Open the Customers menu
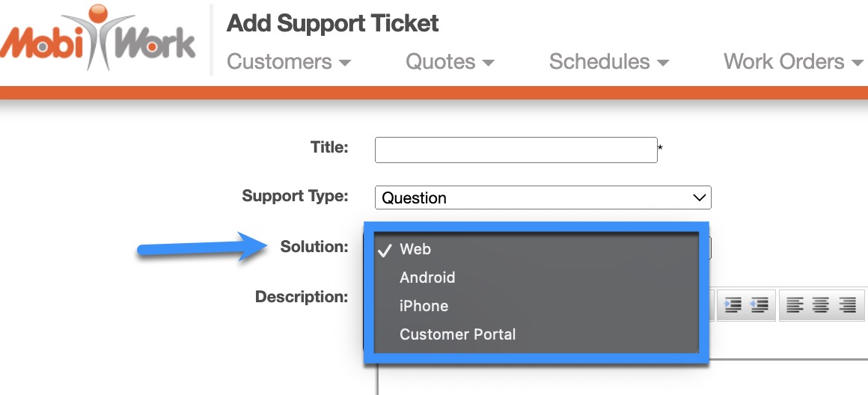Screen dimensions: 868x395 pyautogui.click(x=289, y=62)
